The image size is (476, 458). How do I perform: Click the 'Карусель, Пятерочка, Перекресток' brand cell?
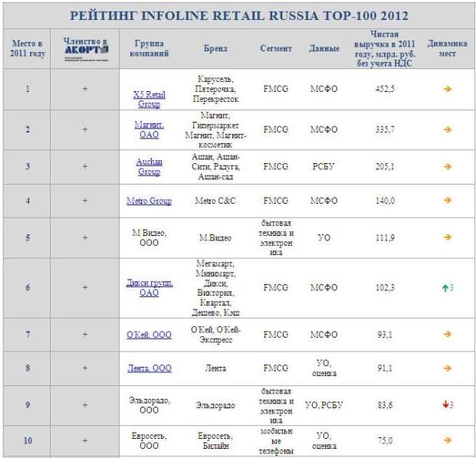click(215, 89)
